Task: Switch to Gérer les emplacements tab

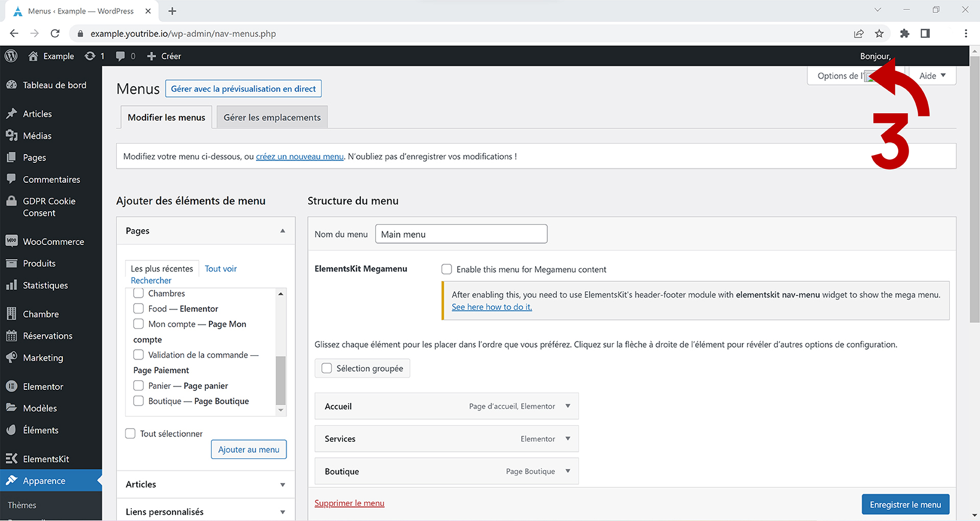Action: (x=272, y=117)
